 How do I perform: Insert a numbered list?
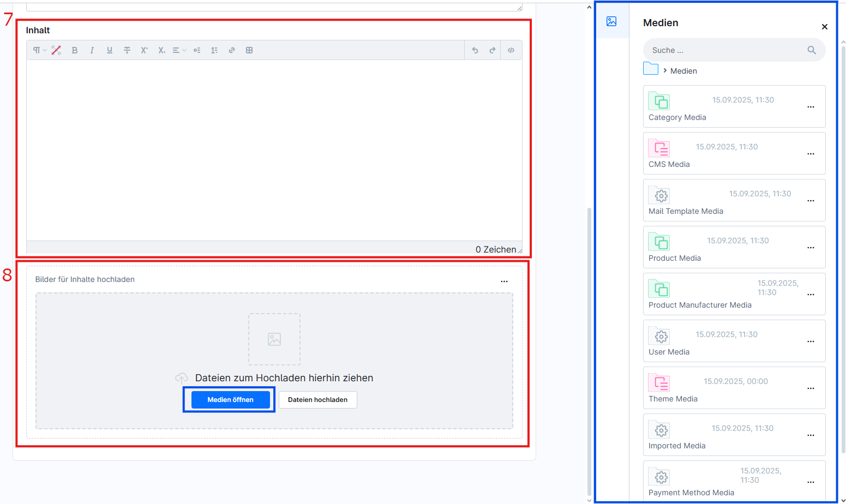tap(214, 50)
